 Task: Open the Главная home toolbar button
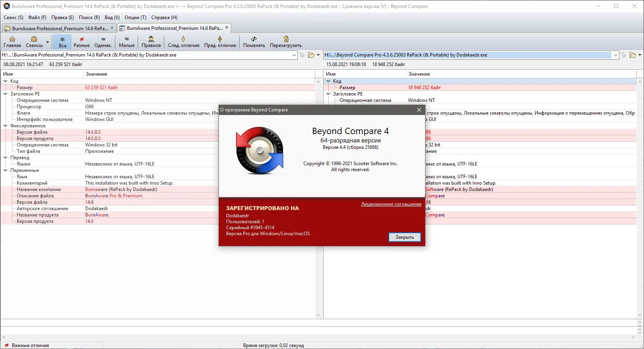tap(12, 42)
